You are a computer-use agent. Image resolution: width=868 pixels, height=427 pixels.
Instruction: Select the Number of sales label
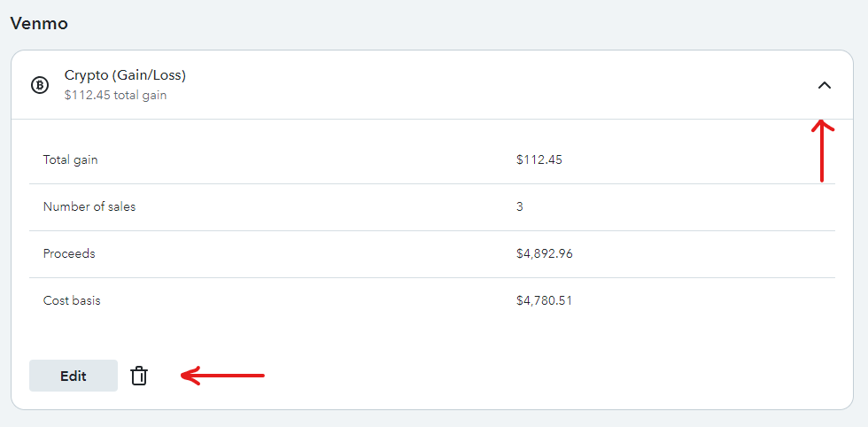click(89, 207)
